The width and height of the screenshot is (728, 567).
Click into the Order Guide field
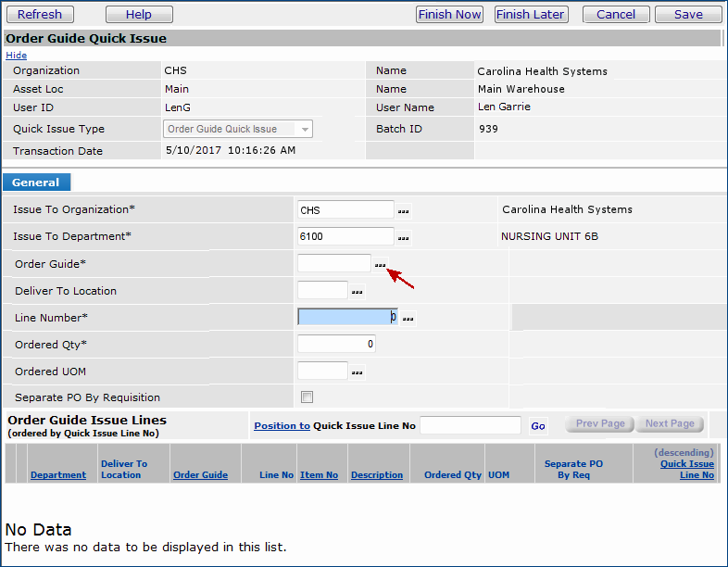333,264
